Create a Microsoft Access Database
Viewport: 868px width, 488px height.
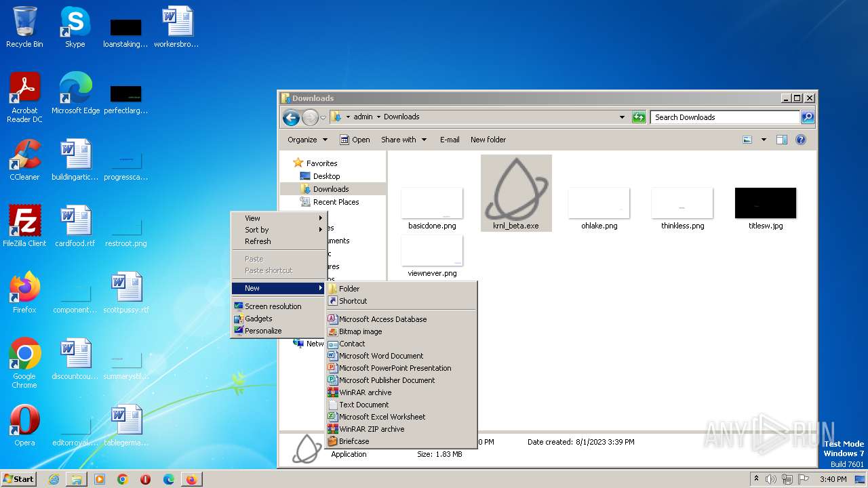pos(401,319)
